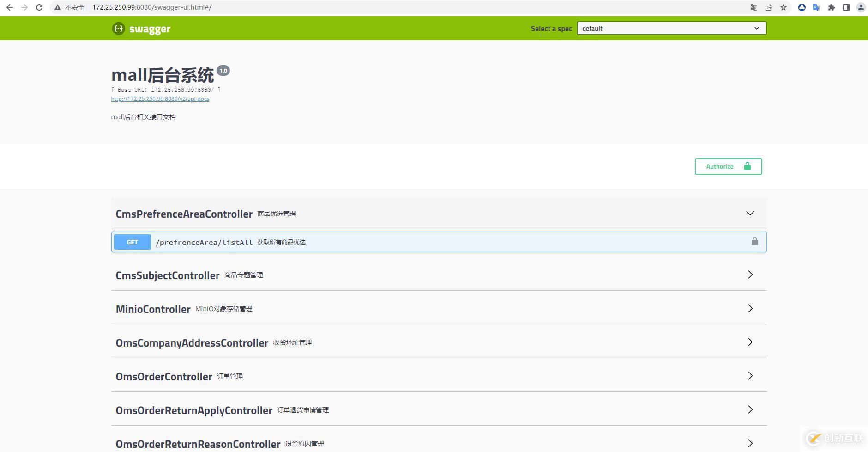868x452 pixels.
Task: Click the OmsCompanyAddressController title
Action: click(192, 343)
